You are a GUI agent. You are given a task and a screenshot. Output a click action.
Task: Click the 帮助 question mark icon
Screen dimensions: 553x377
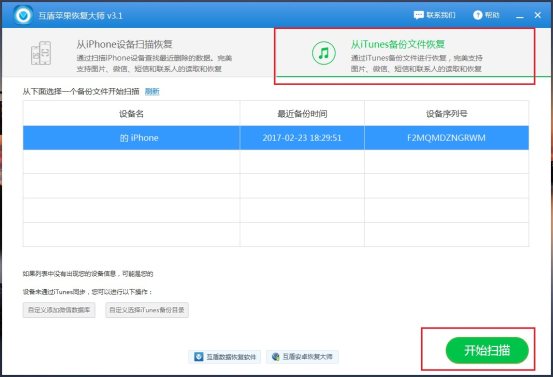[478, 15]
